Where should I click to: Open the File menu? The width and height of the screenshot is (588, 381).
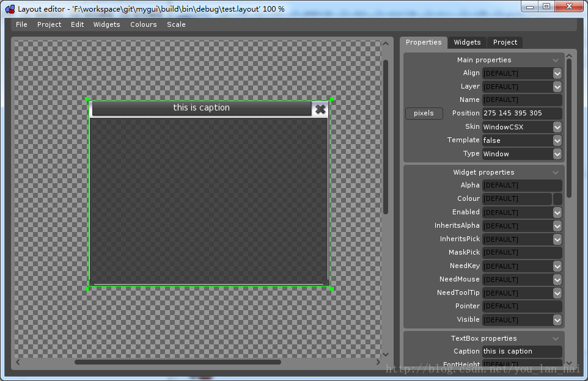click(21, 24)
